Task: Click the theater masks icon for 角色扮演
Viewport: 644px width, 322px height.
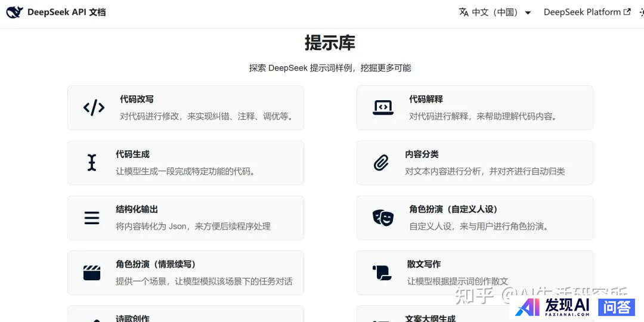Action: tap(383, 218)
